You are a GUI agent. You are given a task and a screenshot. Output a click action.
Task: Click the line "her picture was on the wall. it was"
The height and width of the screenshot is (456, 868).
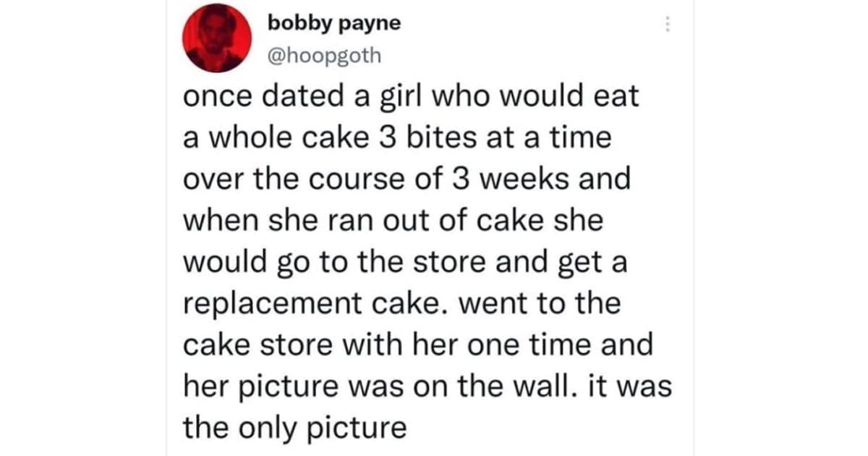[x=427, y=386]
